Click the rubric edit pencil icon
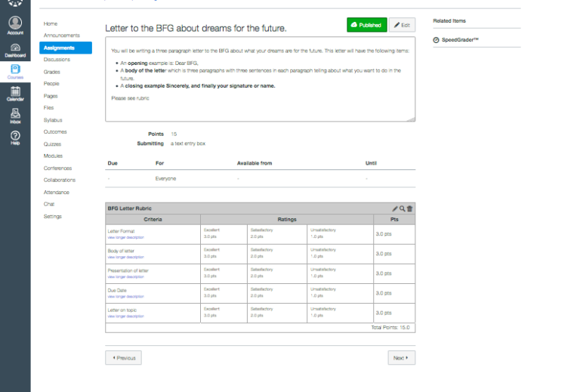The width and height of the screenshot is (580, 392). (395, 208)
